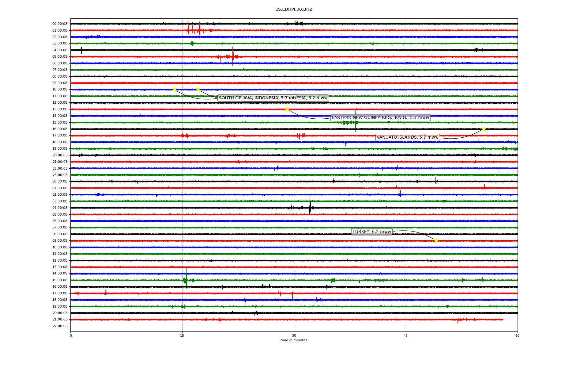This screenshot has width=588, height=368.
Task: Click the '09:00:08' label on the Turkey star row
Action: 60,241
